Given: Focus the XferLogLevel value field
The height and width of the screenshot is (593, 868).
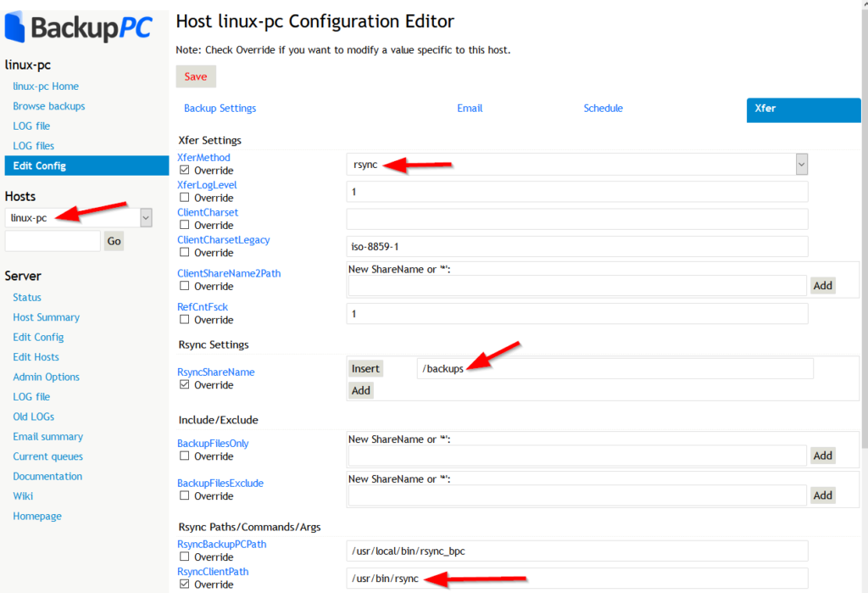Looking at the screenshot, I should click(576, 192).
